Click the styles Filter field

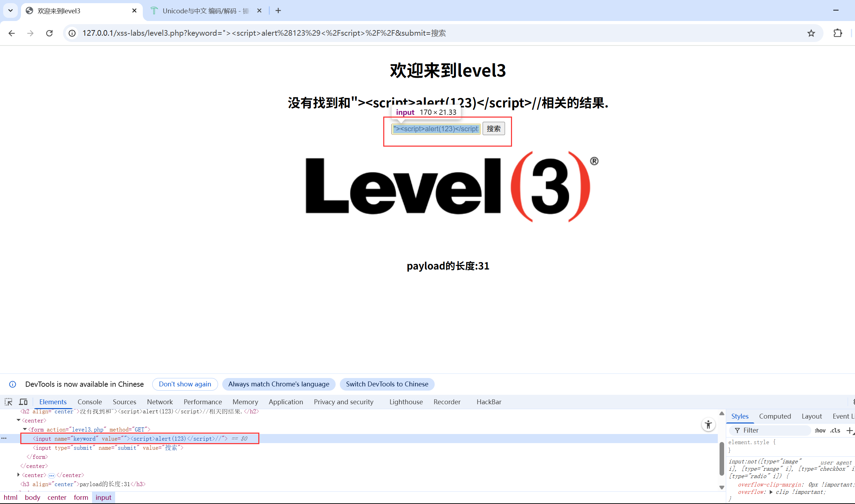pos(770,430)
